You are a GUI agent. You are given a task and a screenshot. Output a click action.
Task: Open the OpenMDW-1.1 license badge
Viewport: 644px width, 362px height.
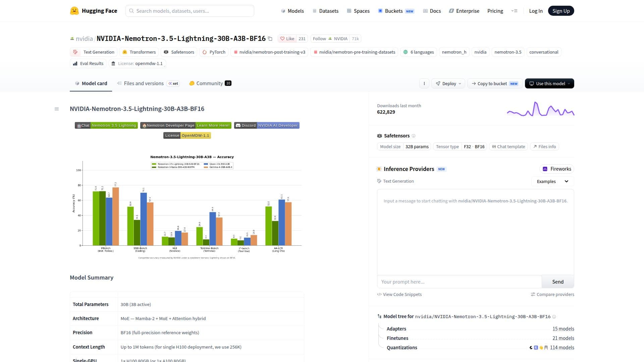click(x=187, y=135)
